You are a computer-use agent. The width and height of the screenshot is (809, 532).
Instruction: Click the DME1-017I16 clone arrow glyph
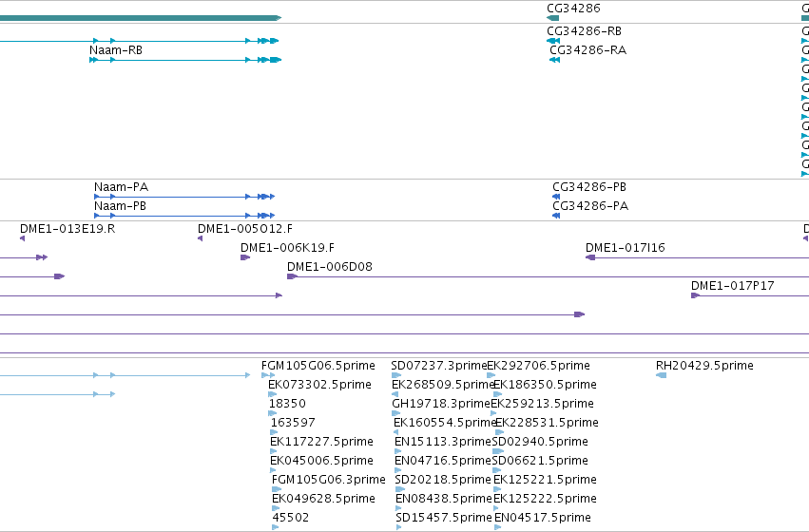(x=590, y=257)
